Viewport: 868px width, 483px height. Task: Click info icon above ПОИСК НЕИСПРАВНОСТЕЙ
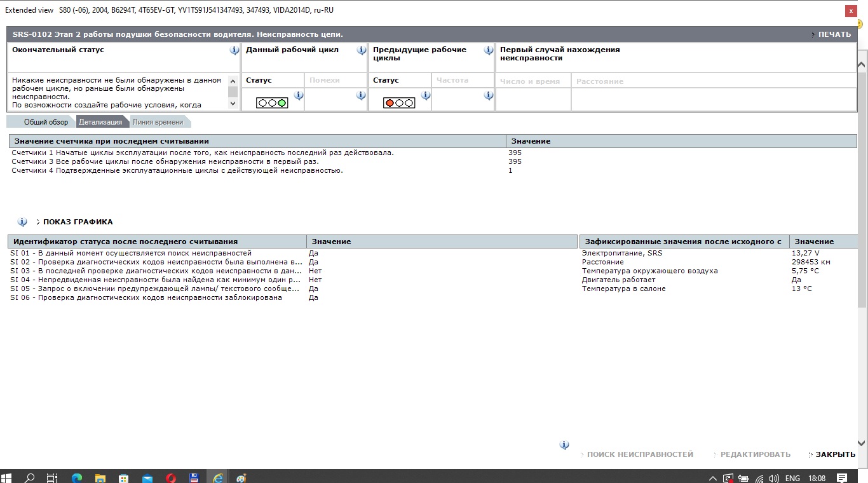click(564, 446)
